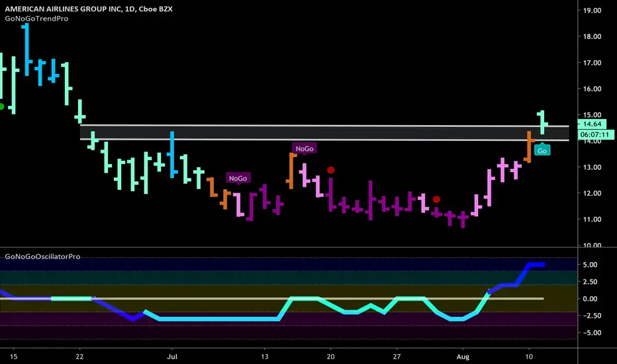This screenshot has width=617, height=364.
Task: Click the Jul date axis label
Action: tap(172, 357)
